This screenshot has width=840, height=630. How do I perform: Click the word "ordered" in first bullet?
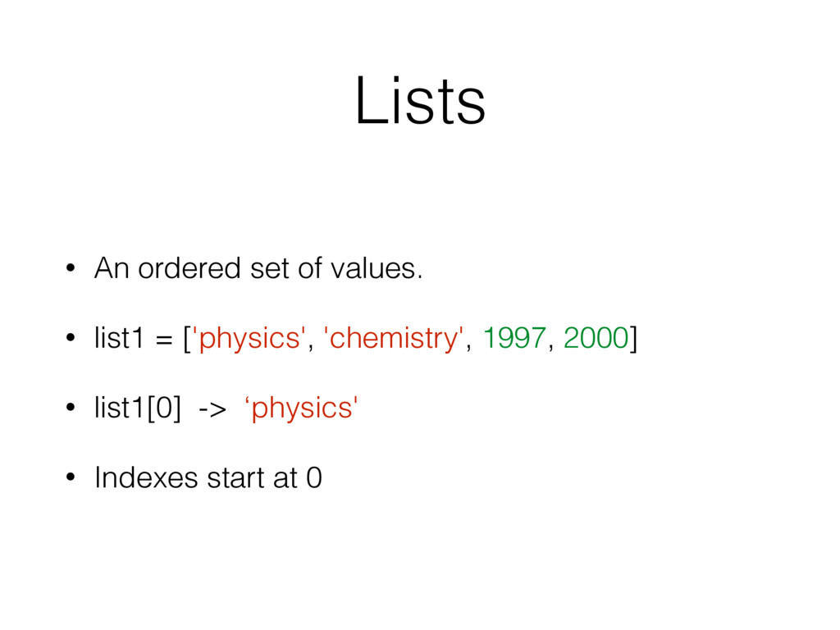[x=190, y=267]
